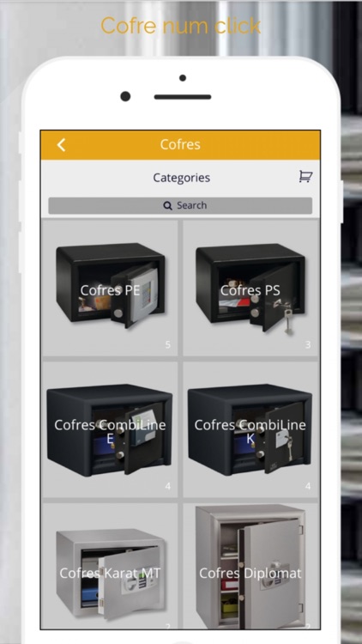Viewport: 362px width, 644px height.
Task: Click the Cofres Diplomat text label
Action: pyautogui.click(x=250, y=574)
